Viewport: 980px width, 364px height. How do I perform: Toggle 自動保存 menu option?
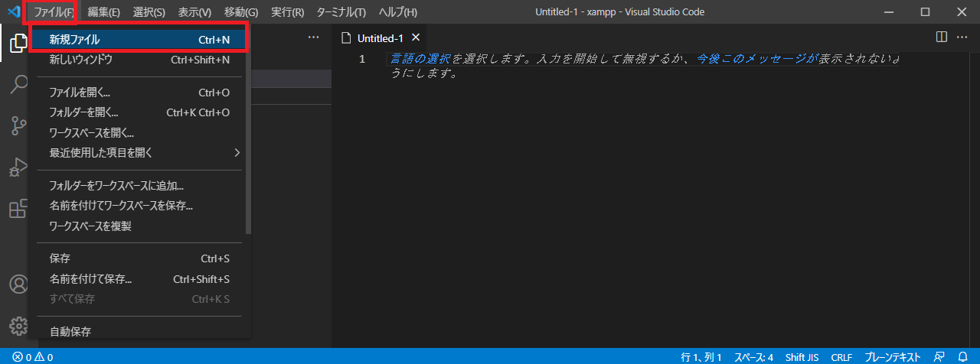point(139,331)
